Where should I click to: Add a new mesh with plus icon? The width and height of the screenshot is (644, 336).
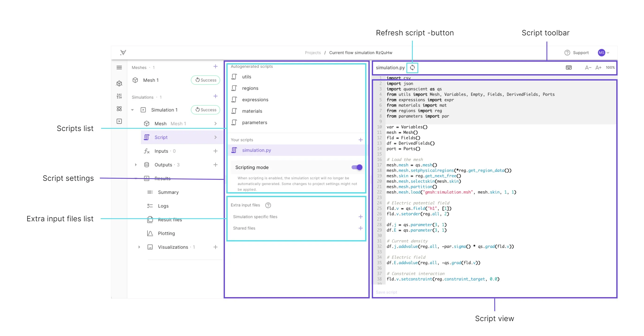click(215, 67)
